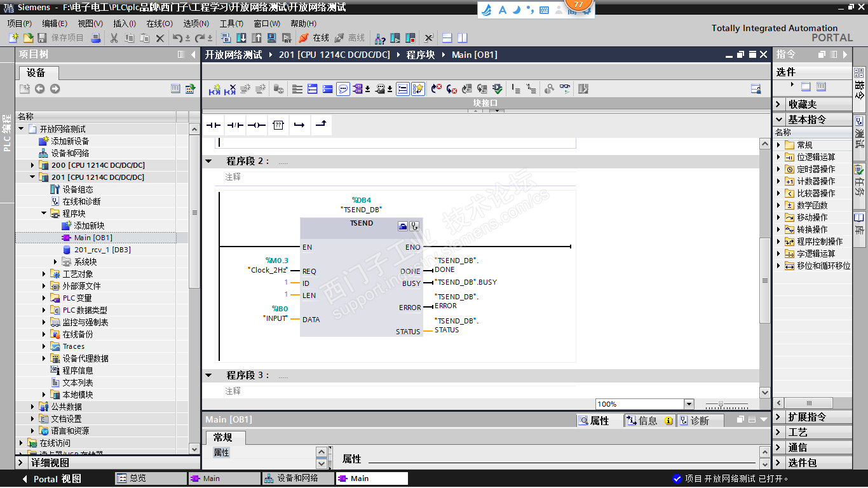Click the delete network icon in editor toolbar
The width and height of the screenshot is (868, 488).
230,90
